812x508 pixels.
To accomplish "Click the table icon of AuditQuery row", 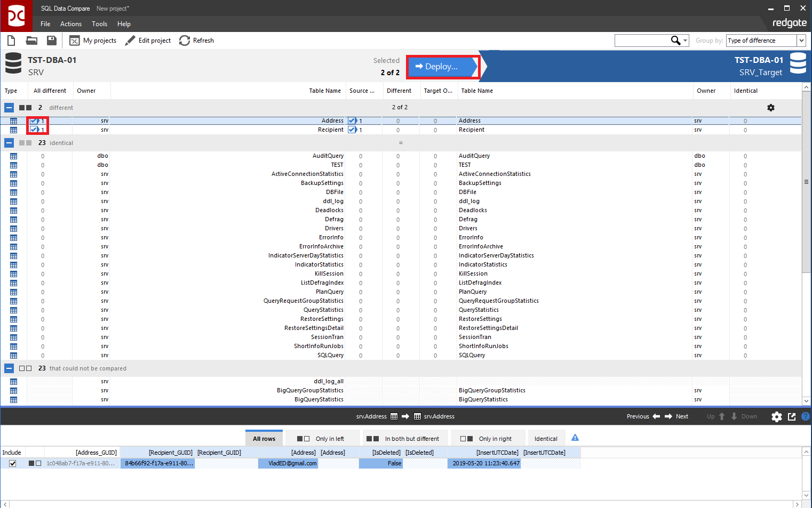I will tap(13, 156).
